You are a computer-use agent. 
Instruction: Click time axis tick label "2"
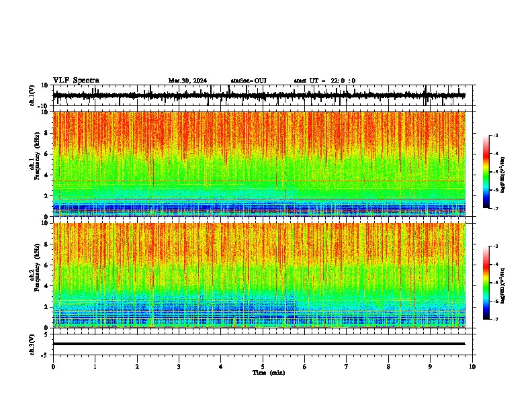click(137, 367)
